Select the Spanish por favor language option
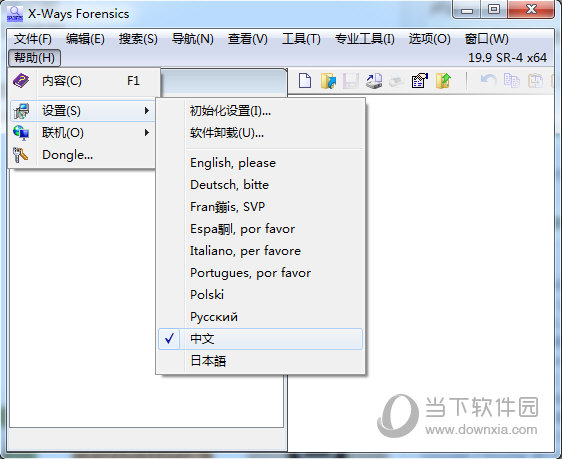 261,229
